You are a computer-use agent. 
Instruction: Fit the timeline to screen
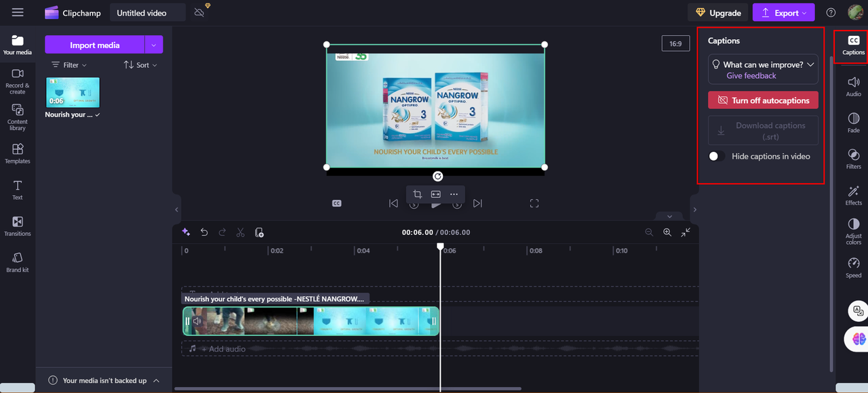[x=686, y=232]
